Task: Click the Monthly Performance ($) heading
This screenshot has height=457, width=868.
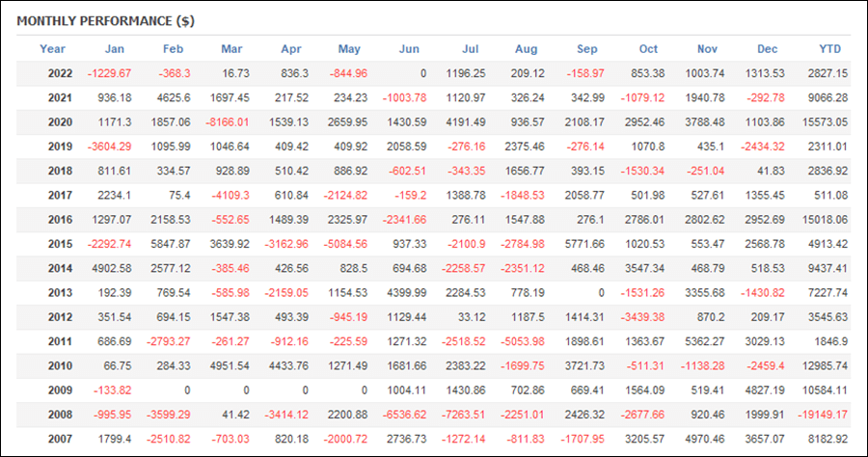Action: pos(106,21)
